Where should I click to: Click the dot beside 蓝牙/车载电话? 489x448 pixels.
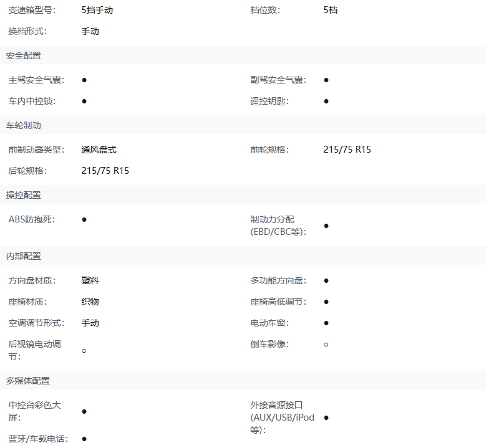coord(84,439)
